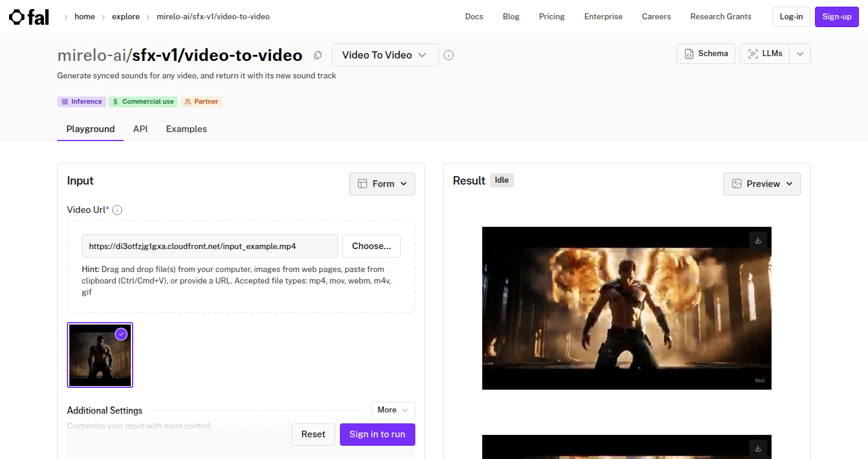Open the info icon beside Video To Video
This screenshot has width=868, height=459.
[448, 55]
